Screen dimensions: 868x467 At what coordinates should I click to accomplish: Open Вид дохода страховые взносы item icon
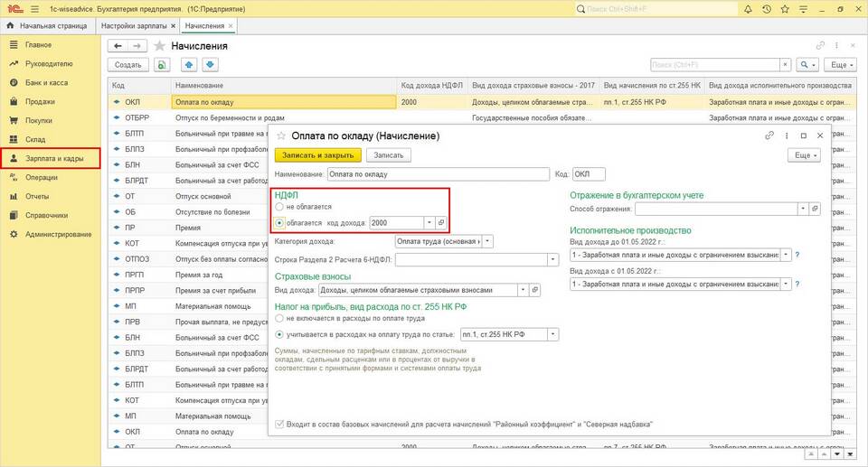[534, 290]
